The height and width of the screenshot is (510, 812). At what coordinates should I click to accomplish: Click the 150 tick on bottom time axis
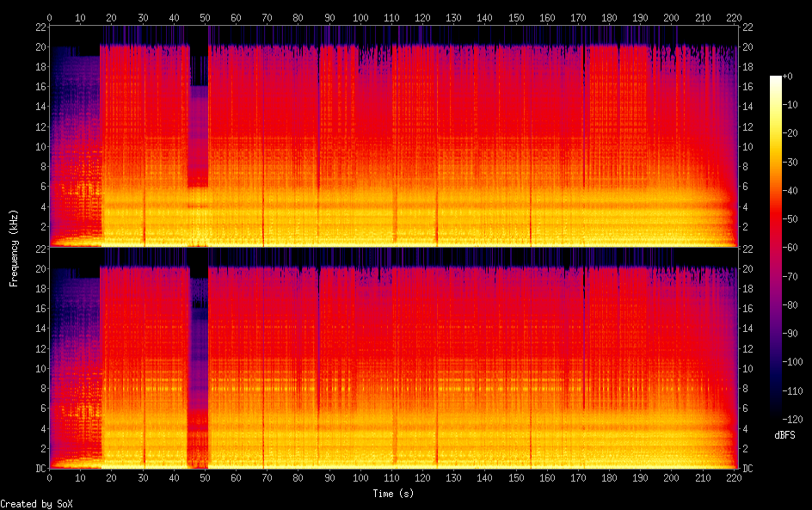[516, 477]
